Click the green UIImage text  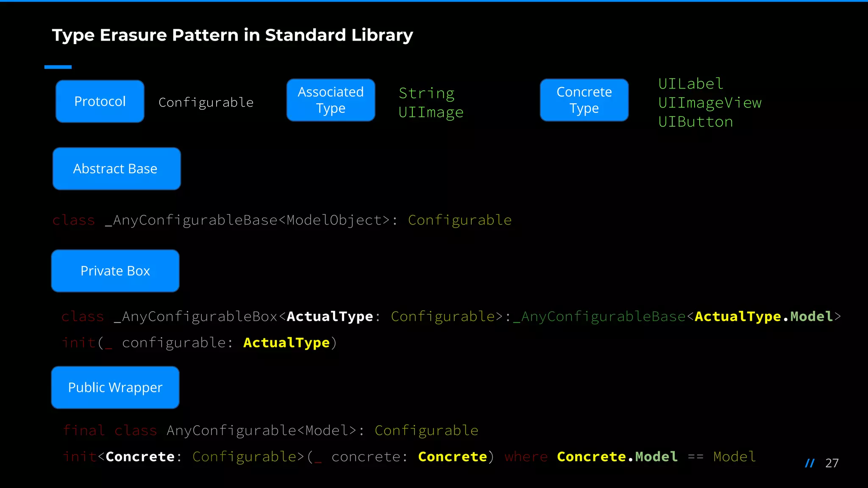coord(431,112)
